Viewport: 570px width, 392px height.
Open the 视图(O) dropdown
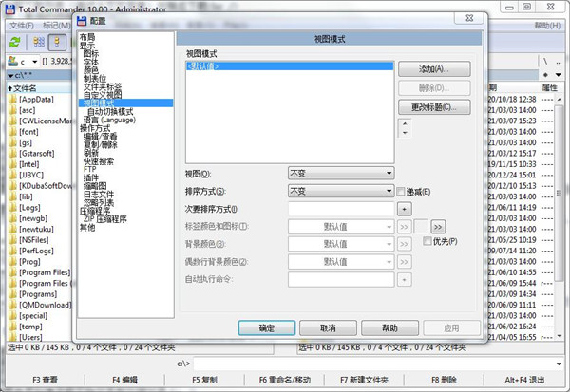tap(341, 173)
